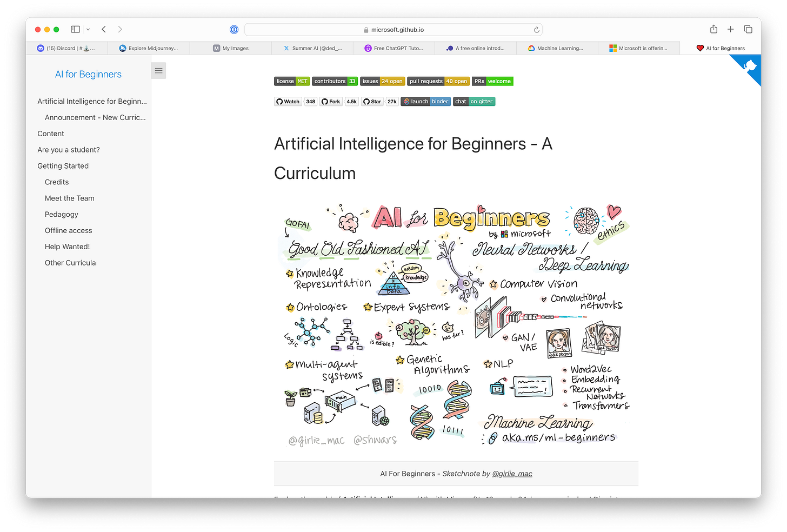Screen dimensions: 787x532
Task: Click the license MIT badge
Action: [292, 81]
